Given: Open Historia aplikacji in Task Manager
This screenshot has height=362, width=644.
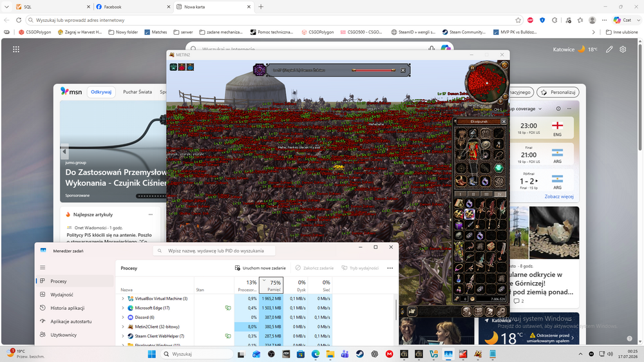Looking at the screenshot, I should pos(75,308).
